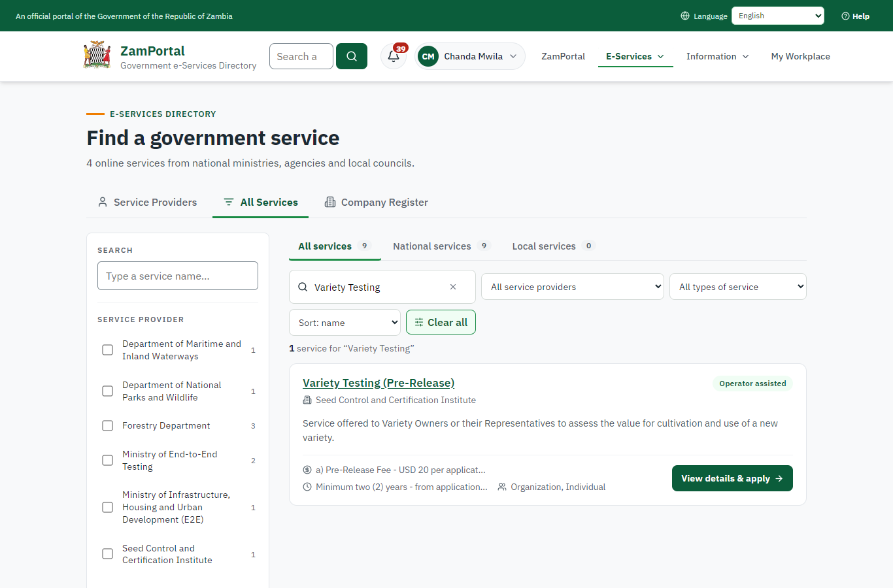Check Ministry of Infrastructure, Housing and Urban Development
Screen dimensions: 893x588
coord(108,508)
